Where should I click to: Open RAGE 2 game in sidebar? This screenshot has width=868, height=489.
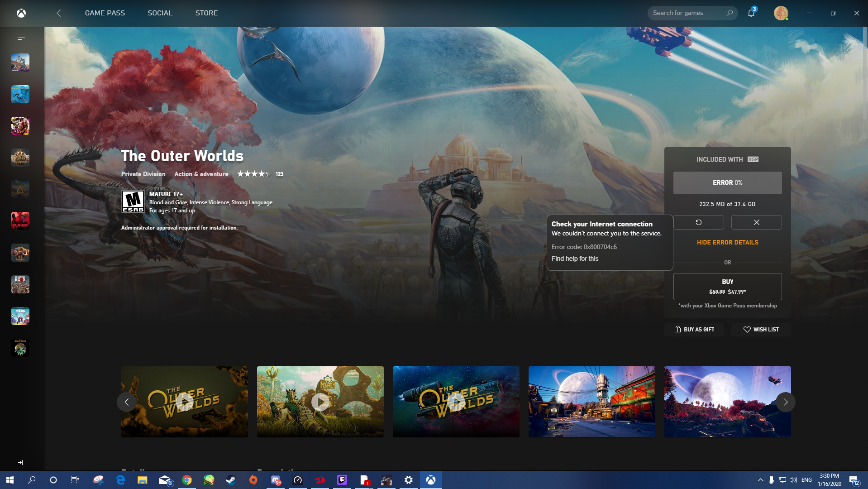(20, 126)
